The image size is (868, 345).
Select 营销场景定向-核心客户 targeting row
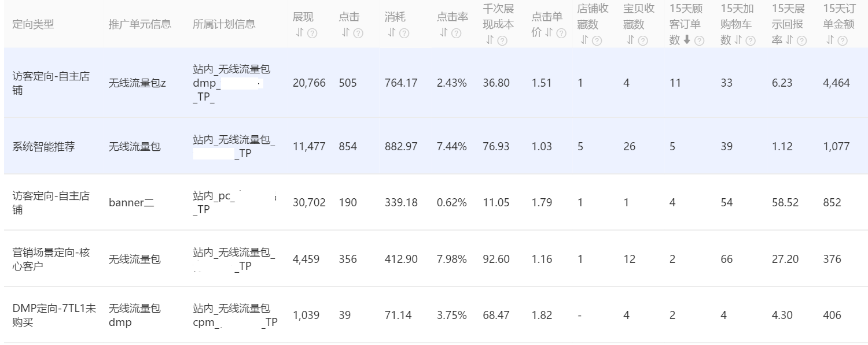point(51,259)
